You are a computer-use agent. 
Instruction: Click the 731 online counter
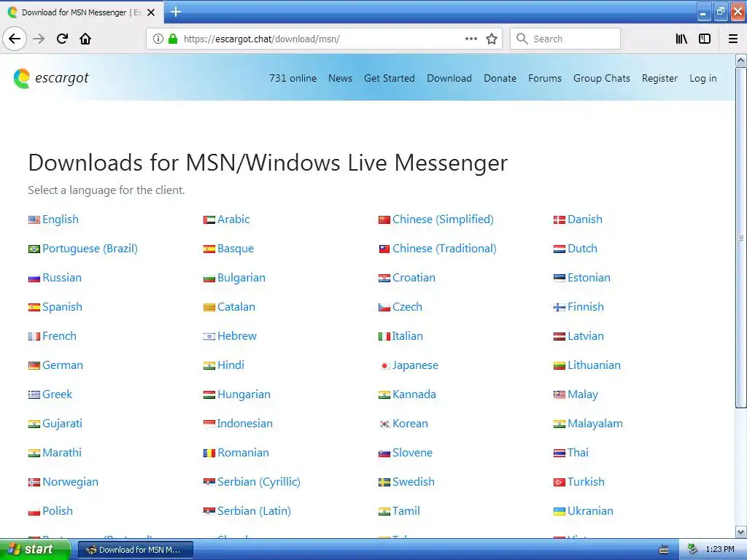[293, 78]
